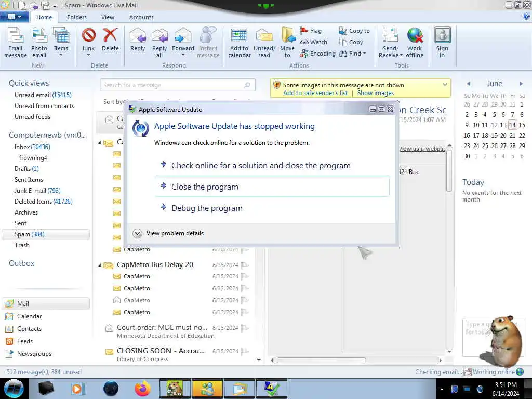Go to previous month in calendar
This screenshot has height=399, width=532.
pos(469,84)
